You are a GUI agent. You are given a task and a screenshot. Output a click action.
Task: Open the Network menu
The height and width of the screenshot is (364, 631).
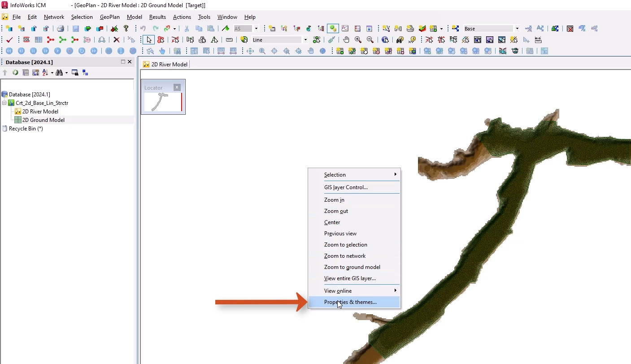tap(54, 17)
